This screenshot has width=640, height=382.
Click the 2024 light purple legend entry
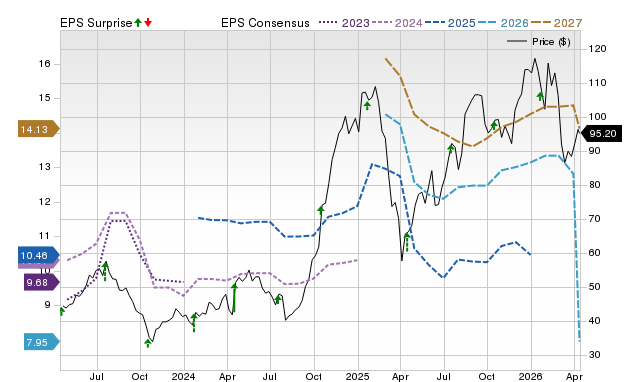[397, 23]
